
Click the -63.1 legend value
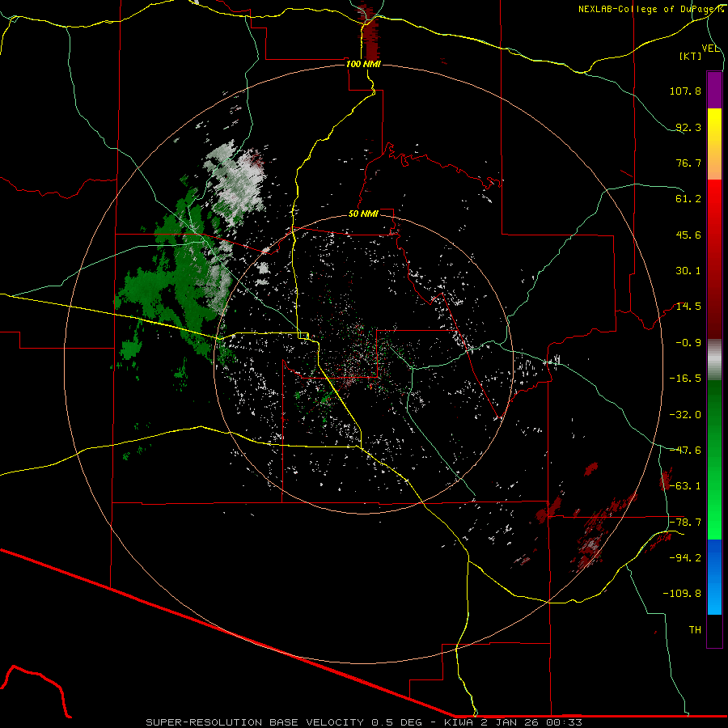(x=685, y=486)
